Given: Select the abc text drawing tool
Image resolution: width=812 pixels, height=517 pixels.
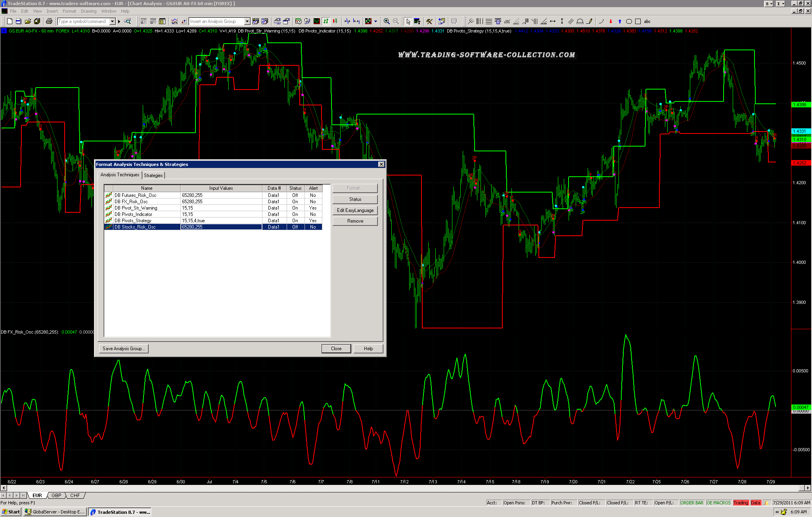Looking at the screenshot, I should pyautogui.click(x=647, y=21).
